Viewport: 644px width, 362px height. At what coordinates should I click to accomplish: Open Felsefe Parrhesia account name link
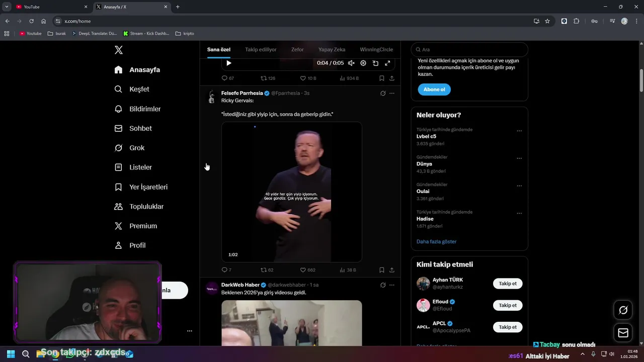(x=242, y=93)
